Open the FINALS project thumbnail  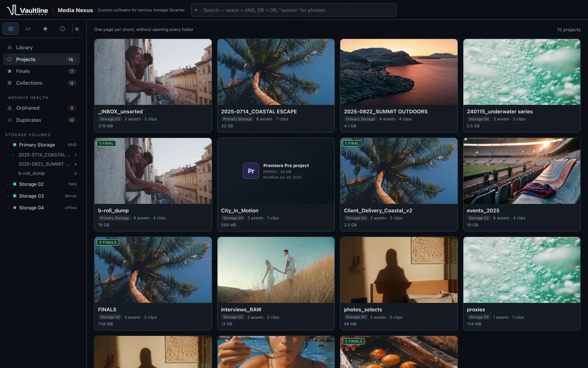click(x=153, y=270)
